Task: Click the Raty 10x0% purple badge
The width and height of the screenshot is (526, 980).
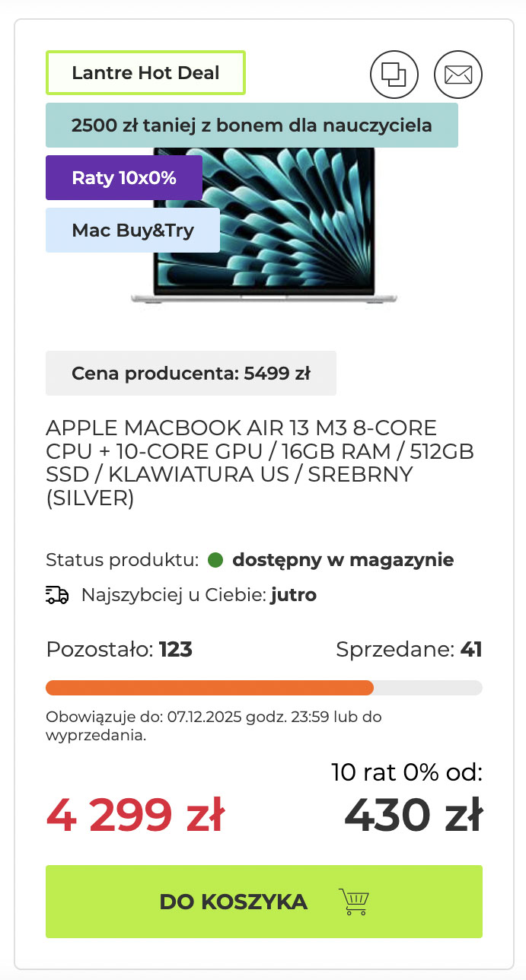Action: point(124,178)
